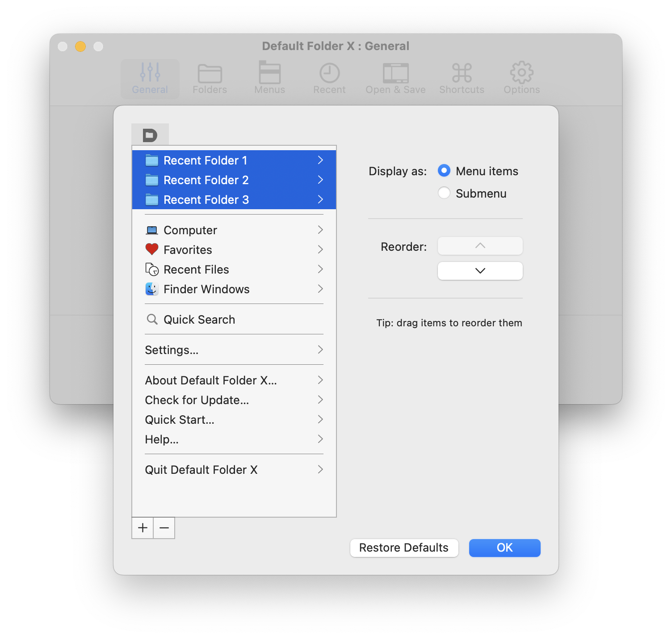Move selection down with Reorder down arrow
The width and height of the screenshot is (672, 641).
point(480,271)
